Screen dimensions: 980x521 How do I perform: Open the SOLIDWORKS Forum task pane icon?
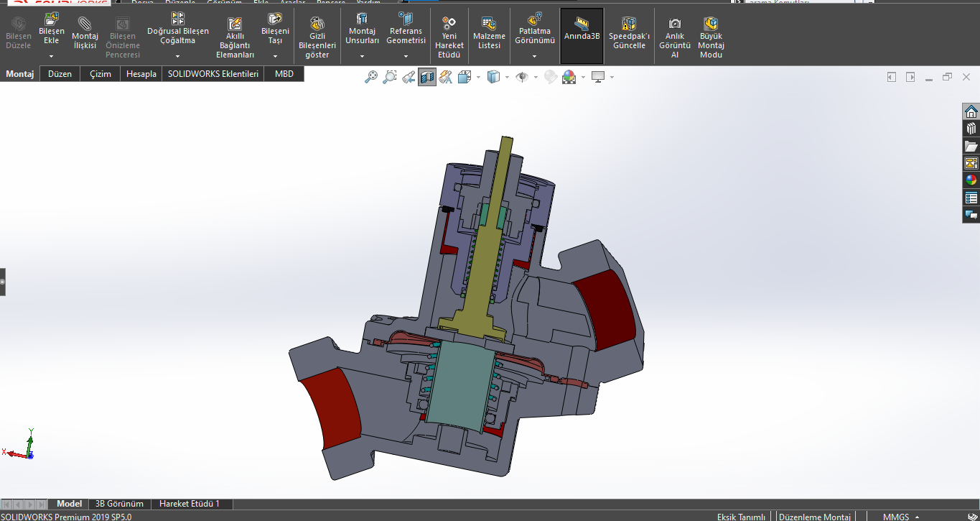[971, 215]
